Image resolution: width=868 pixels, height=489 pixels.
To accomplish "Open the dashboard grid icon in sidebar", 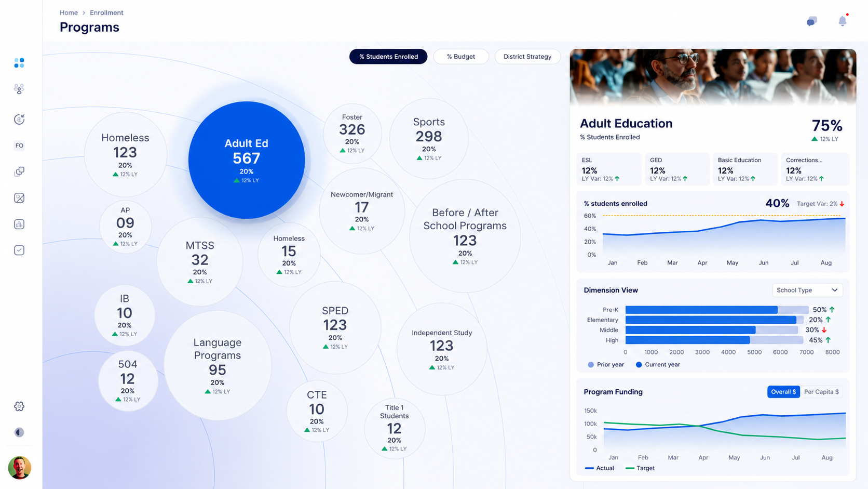I will point(19,63).
